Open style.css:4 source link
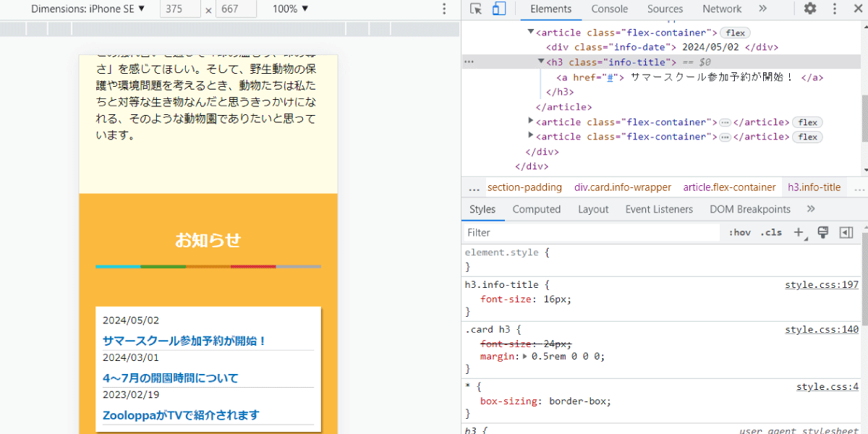Viewport: 868px width, 434px height. pyautogui.click(x=827, y=387)
